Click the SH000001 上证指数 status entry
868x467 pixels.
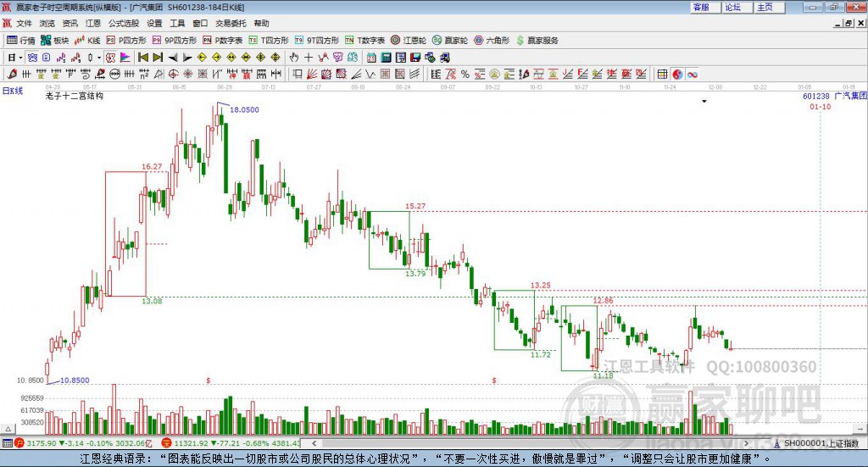click(816, 443)
